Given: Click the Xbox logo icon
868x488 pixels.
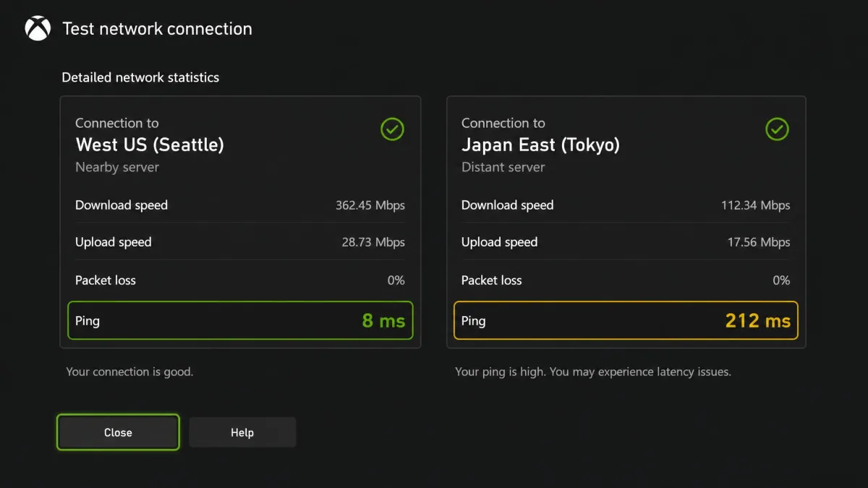Looking at the screenshot, I should [37, 29].
